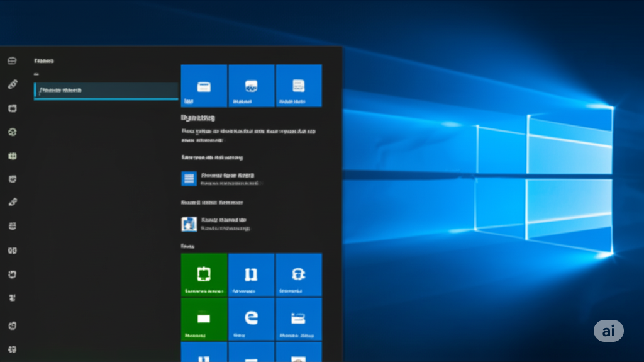
Task: Click the green-tinted round icon in sidebar
Action: tap(13, 132)
